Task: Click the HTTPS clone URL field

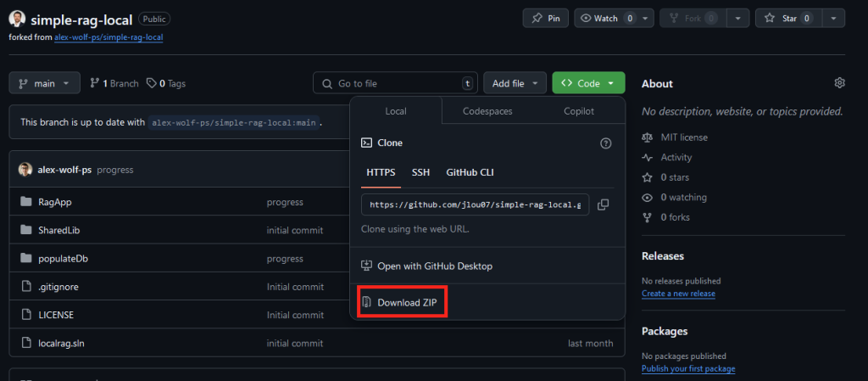Action: pyautogui.click(x=475, y=205)
